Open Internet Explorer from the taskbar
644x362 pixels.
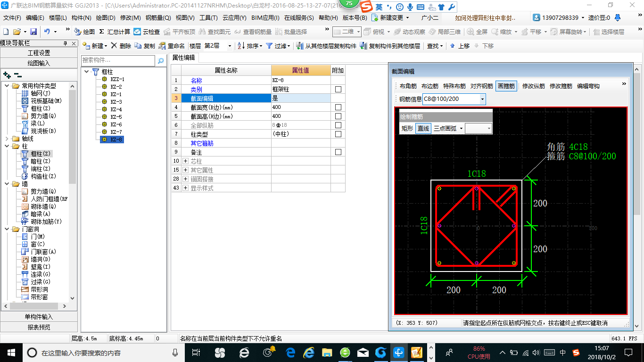pos(309,352)
